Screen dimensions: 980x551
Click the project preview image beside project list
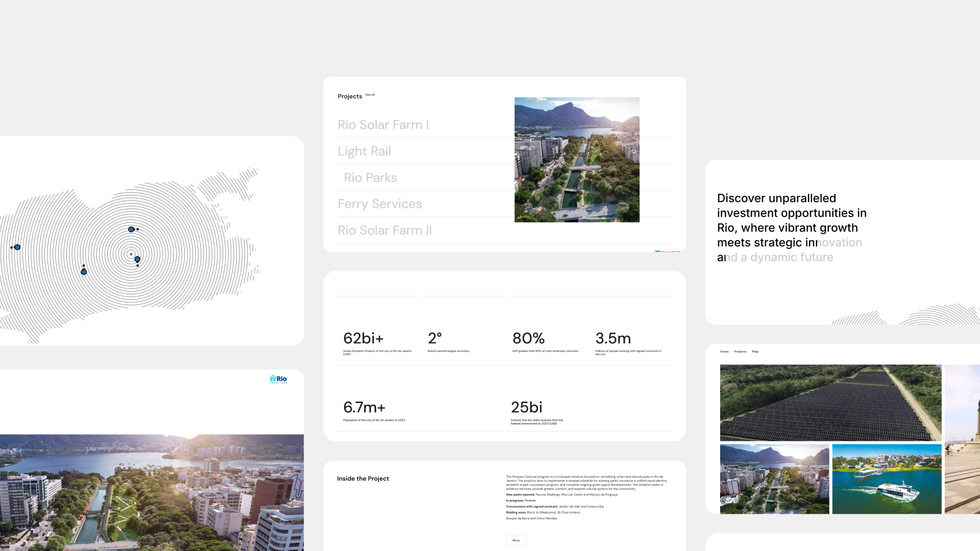[x=577, y=160]
